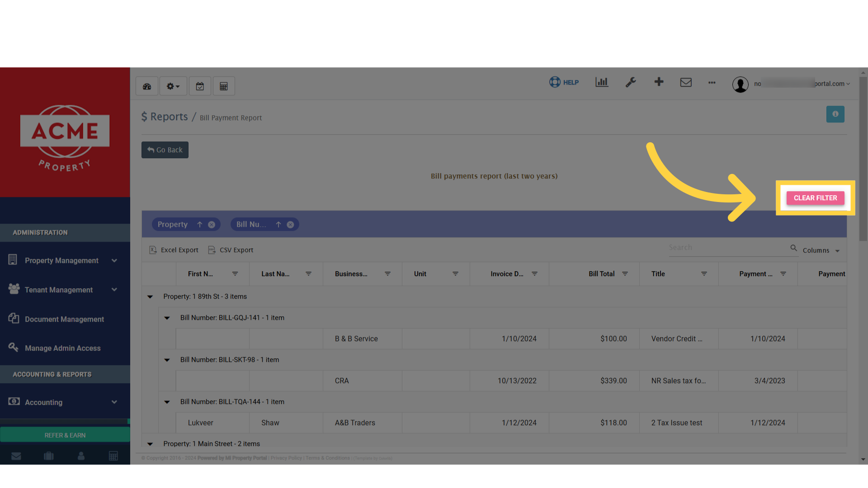Click CSV Export

pos(231,250)
